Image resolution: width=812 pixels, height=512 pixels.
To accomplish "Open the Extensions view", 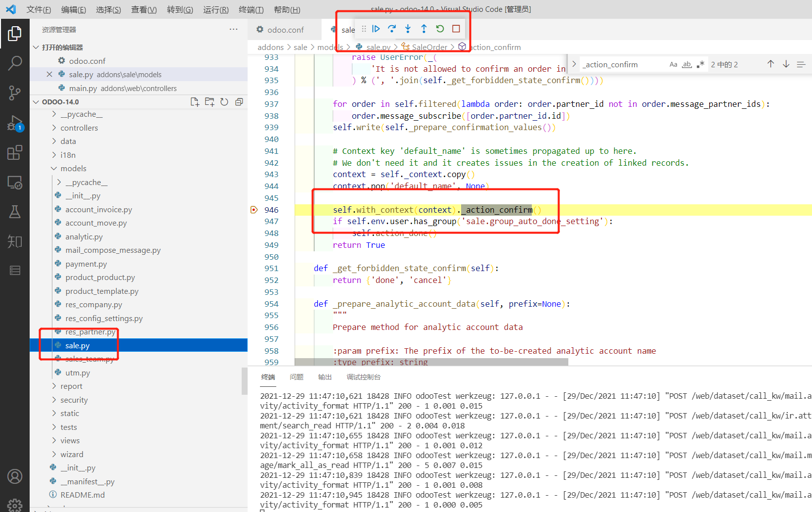I will click(x=15, y=152).
